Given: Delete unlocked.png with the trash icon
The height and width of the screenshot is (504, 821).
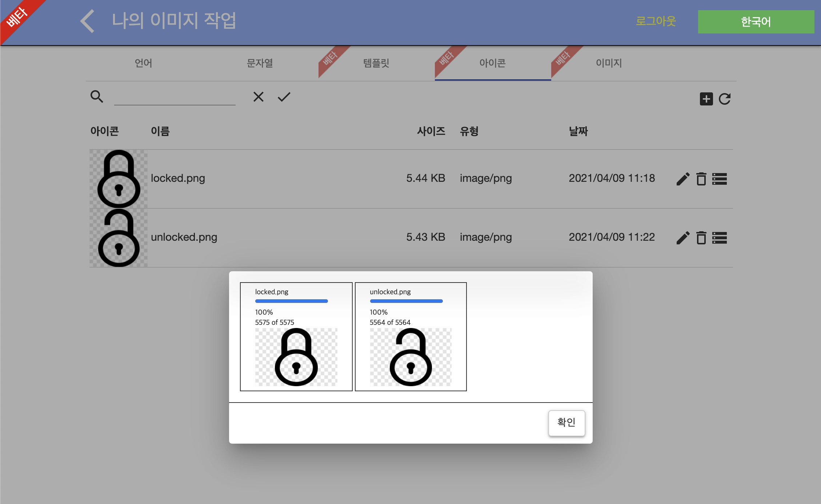Looking at the screenshot, I should [701, 238].
